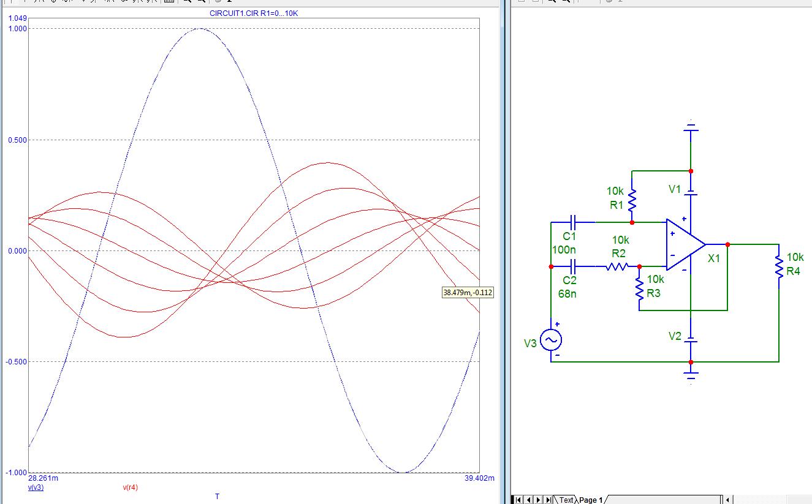Select the V2 battery symbol

click(691, 339)
